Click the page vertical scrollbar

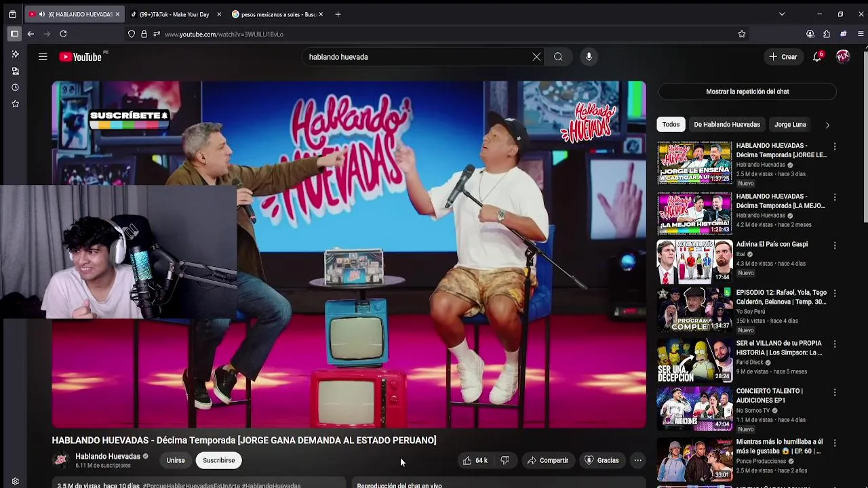pos(864,136)
